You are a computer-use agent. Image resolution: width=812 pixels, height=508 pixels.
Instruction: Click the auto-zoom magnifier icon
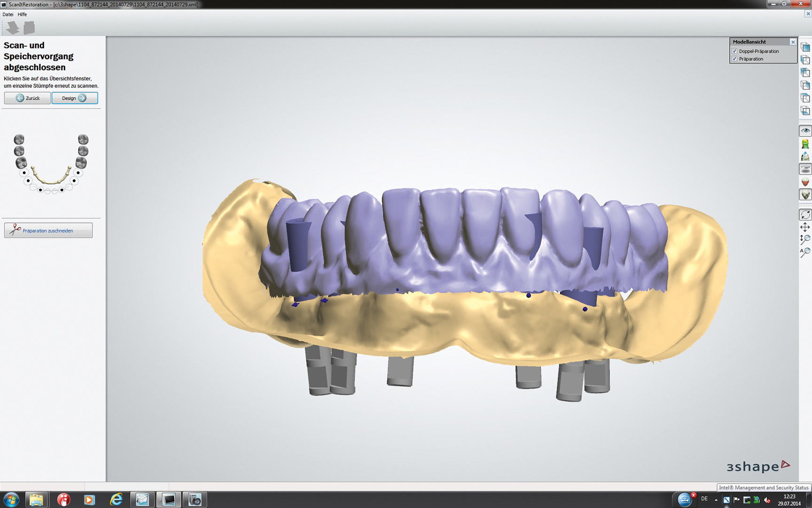(x=805, y=252)
